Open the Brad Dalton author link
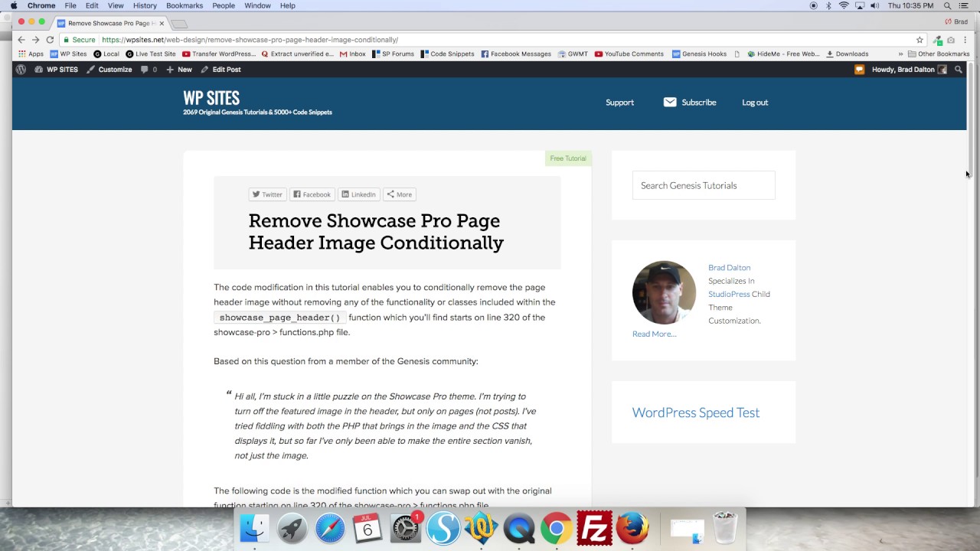This screenshot has height=551, width=980. click(729, 268)
